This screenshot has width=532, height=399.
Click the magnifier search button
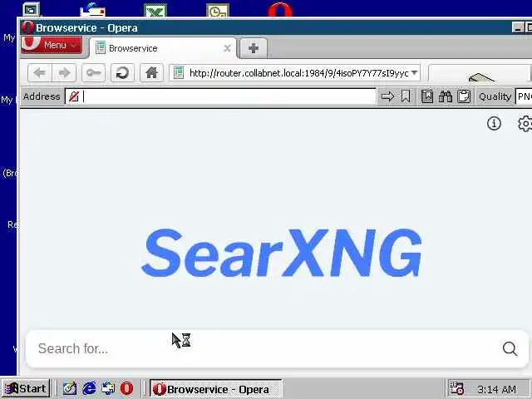click(510, 348)
